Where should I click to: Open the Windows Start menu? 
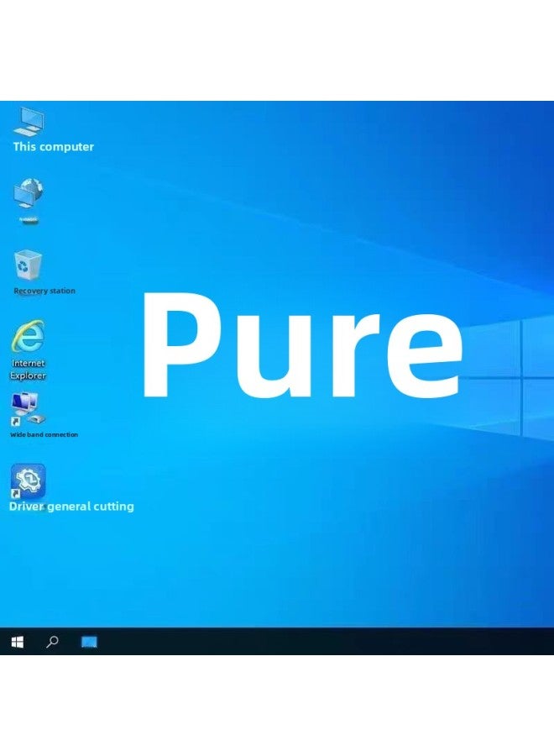(x=17, y=643)
